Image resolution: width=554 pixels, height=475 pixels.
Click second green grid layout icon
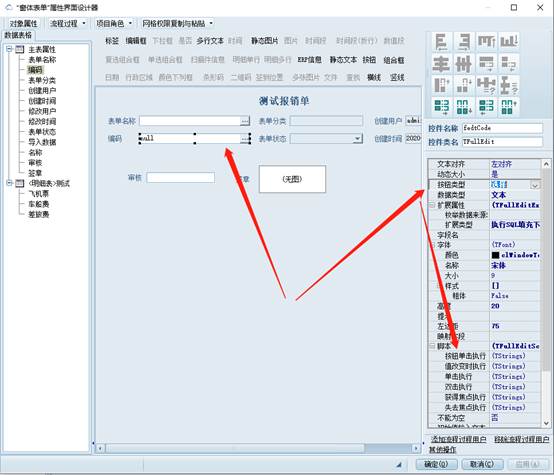pyautogui.click(x=463, y=107)
